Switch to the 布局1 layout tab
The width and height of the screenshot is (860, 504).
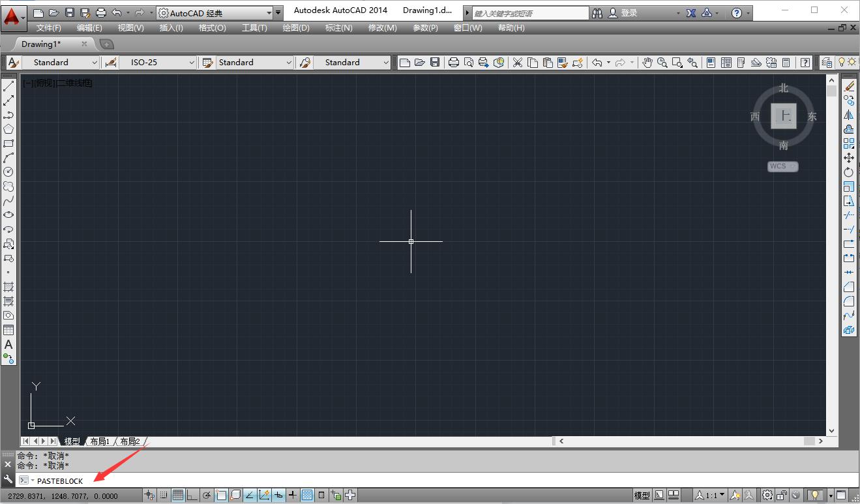99,441
